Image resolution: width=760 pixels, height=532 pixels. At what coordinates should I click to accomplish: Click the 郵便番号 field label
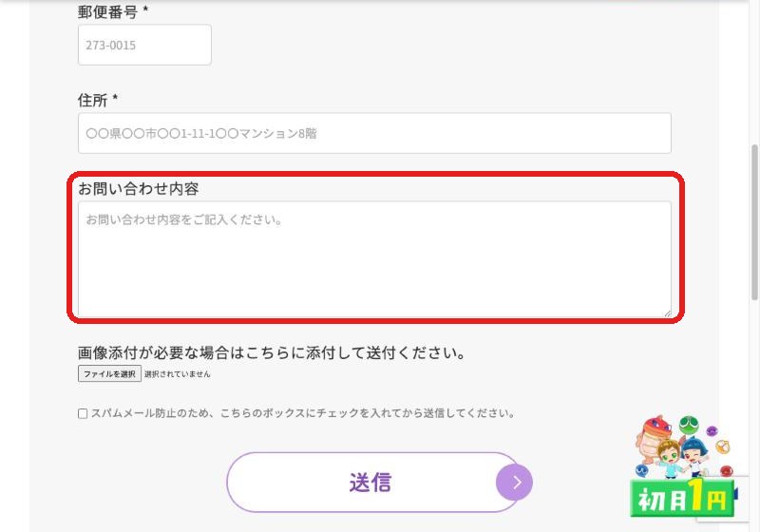pyautogui.click(x=112, y=11)
